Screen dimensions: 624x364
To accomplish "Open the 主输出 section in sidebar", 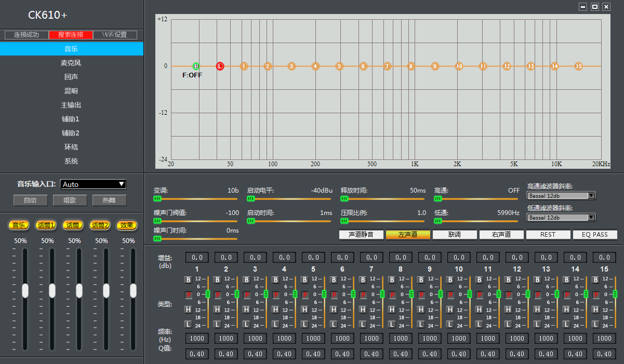I will tap(71, 105).
